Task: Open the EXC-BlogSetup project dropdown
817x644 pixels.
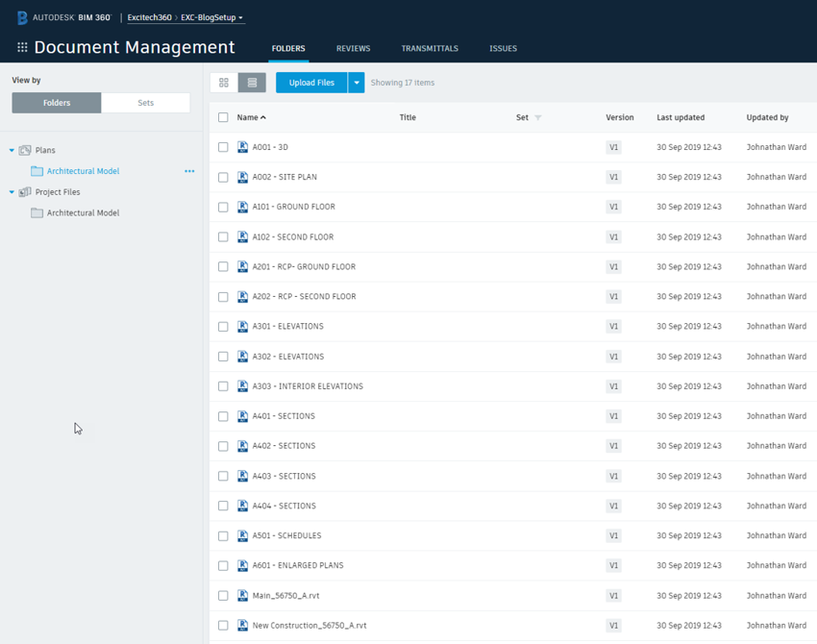Action: tap(211, 17)
